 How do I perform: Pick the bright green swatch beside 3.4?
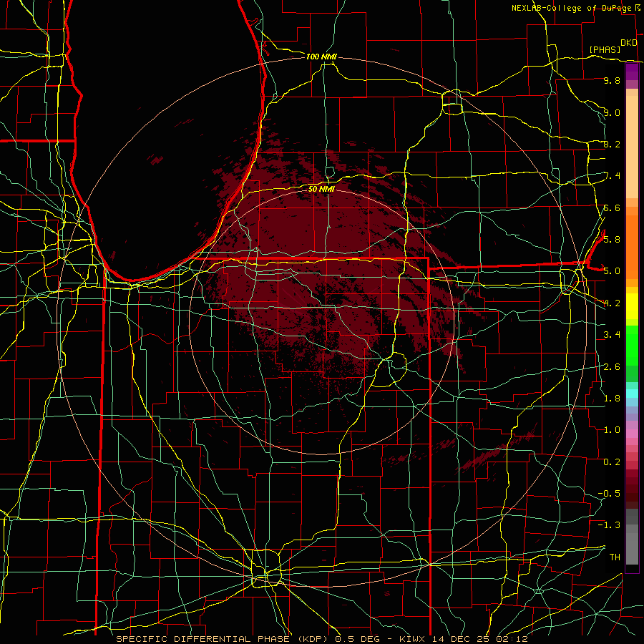(x=632, y=345)
